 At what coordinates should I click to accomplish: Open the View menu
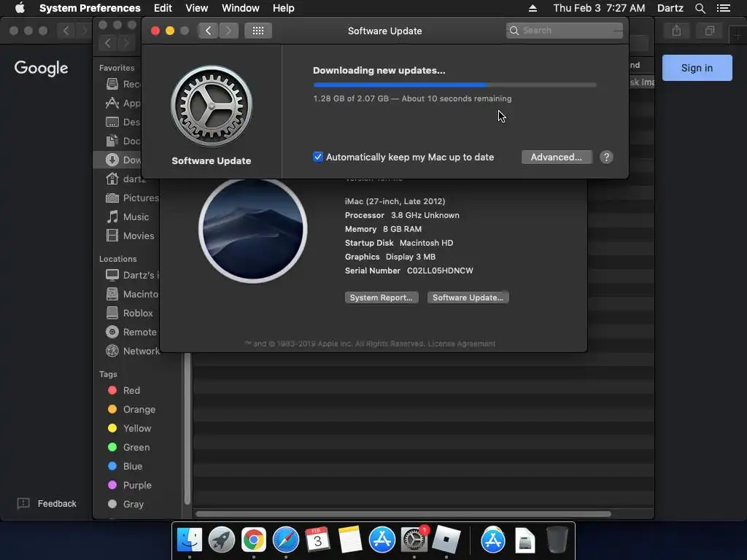[197, 8]
